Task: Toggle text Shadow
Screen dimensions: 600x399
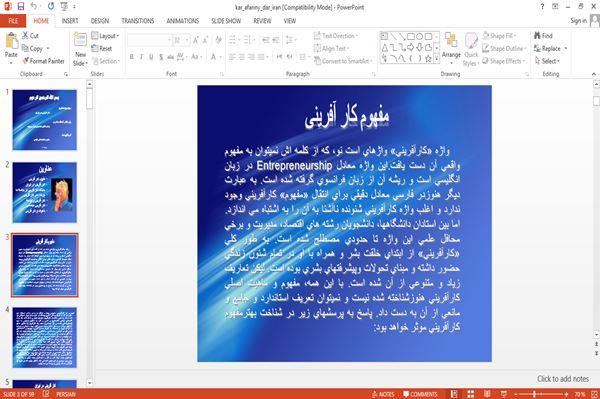Action: 161,57
